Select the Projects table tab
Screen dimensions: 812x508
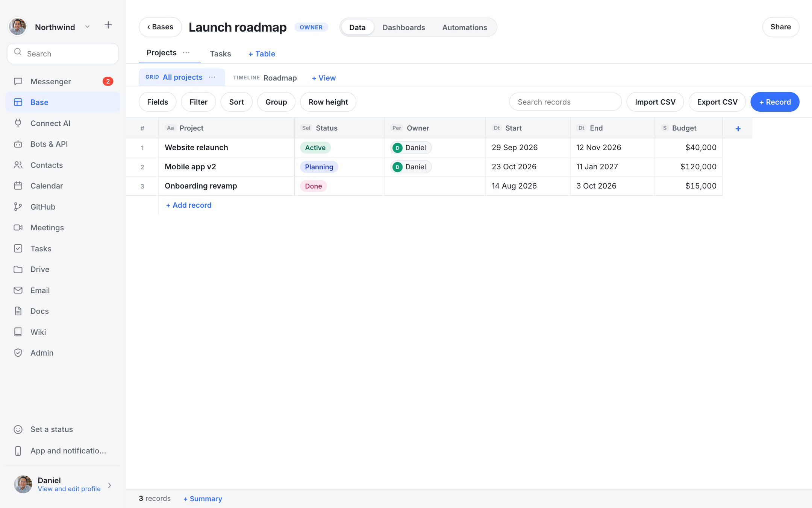coord(162,53)
